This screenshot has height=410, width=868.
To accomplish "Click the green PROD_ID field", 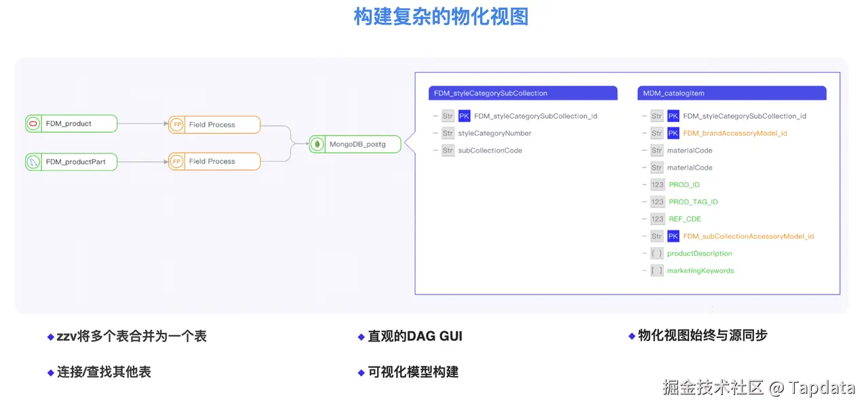I will pyautogui.click(x=684, y=185).
